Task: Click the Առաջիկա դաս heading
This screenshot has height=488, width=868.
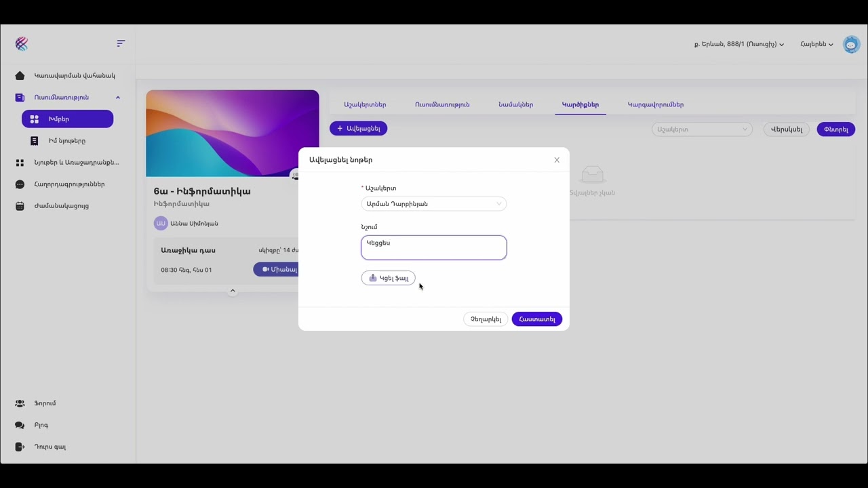Action: [188, 250]
